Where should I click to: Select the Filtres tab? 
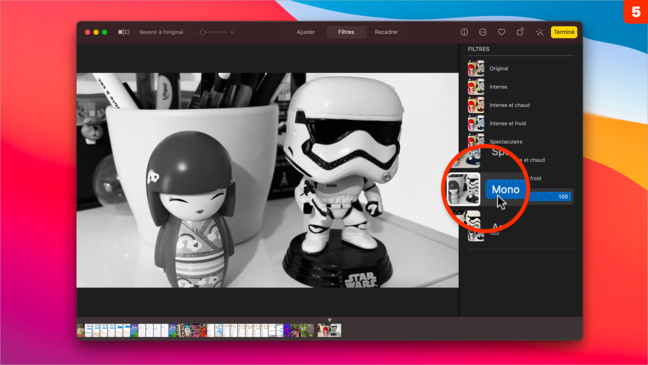[x=346, y=32]
